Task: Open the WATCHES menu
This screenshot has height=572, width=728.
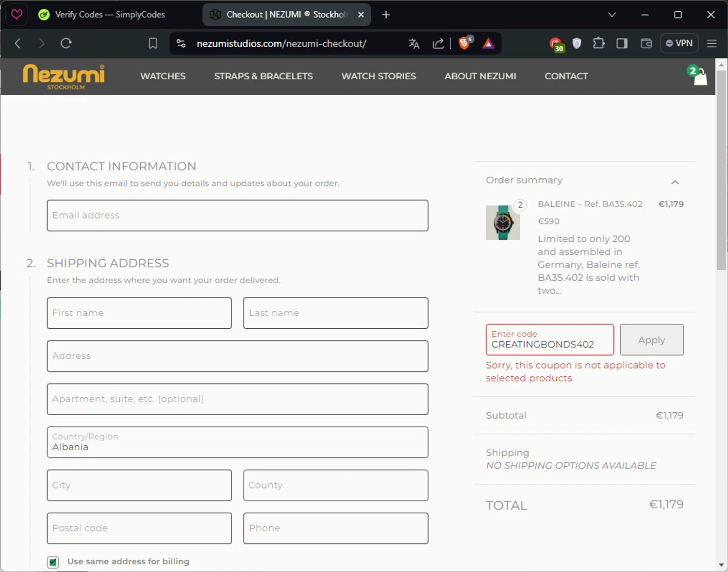Action: [163, 76]
